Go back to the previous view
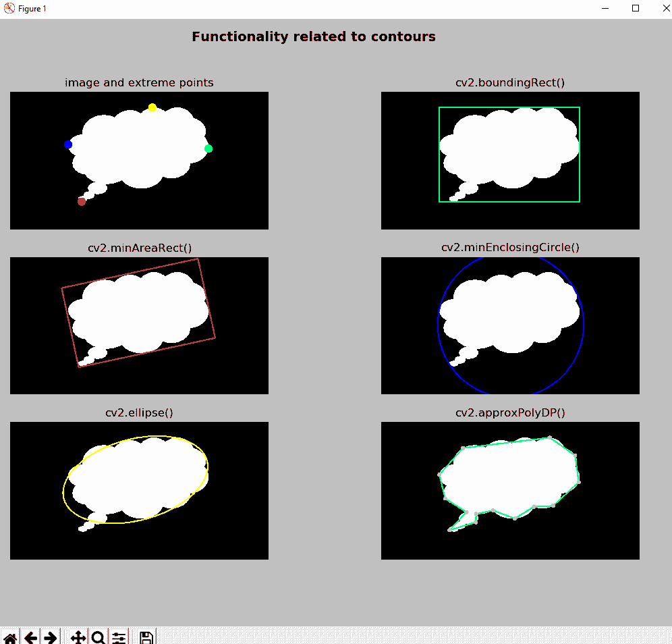The width and height of the screenshot is (672, 644). [30, 637]
